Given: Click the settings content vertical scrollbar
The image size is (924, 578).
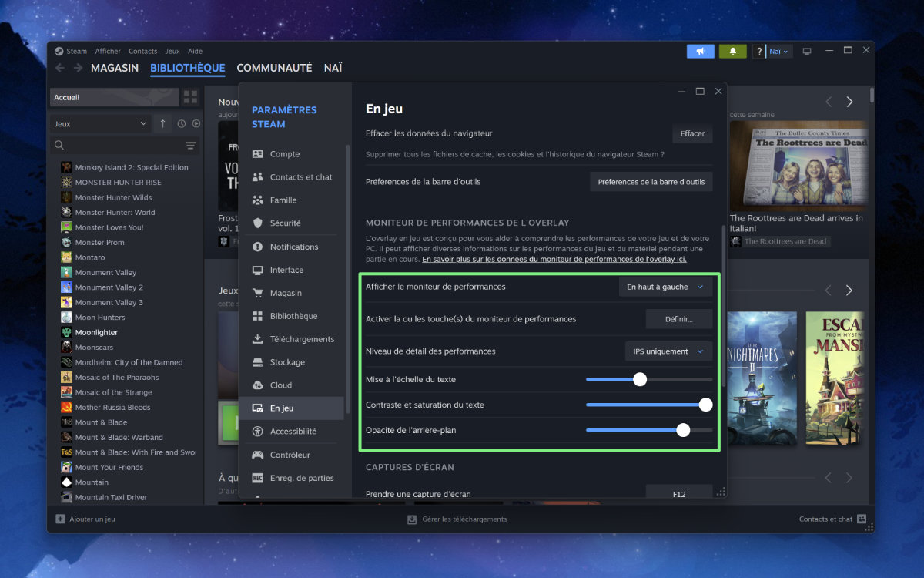Looking at the screenshot, I should [724, 304].
